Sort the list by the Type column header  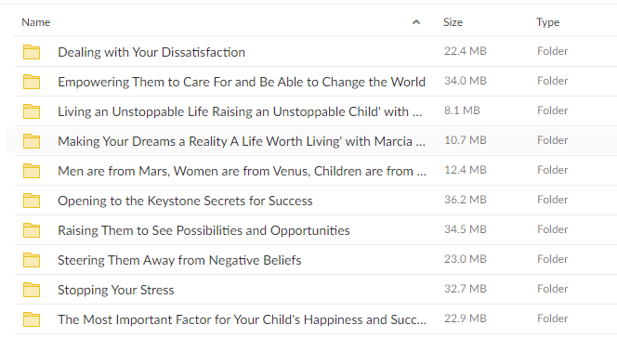pyautogui.click(x=547, y=22)
